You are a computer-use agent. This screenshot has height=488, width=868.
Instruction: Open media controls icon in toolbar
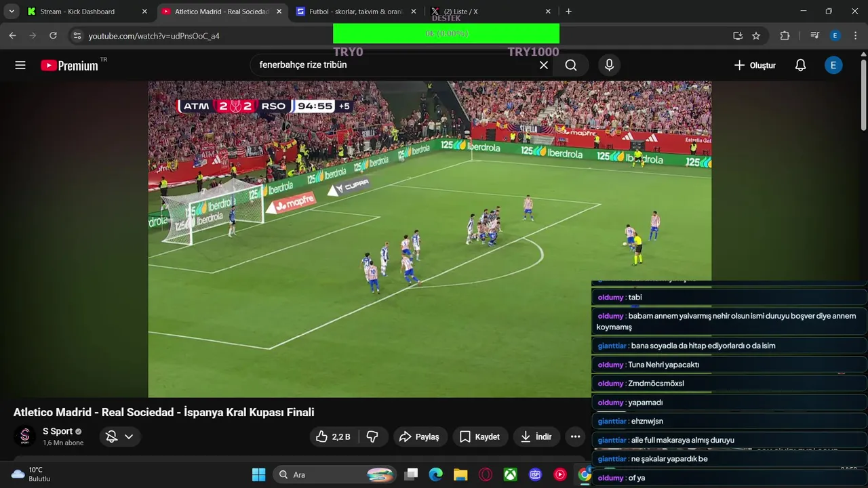[815, 35]
